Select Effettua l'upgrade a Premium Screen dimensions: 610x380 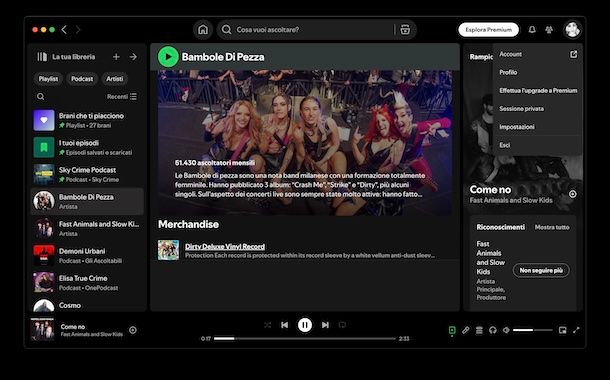pyautogui.click(x=538, y=91)
